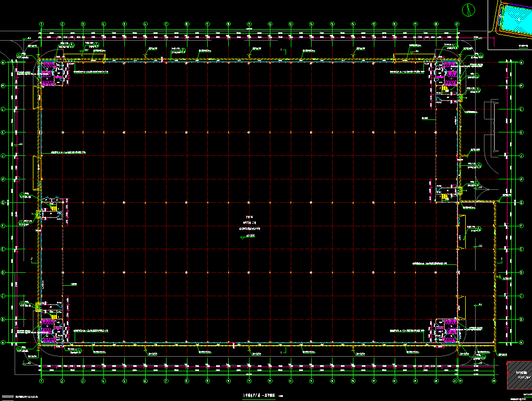Click the room label text in the plan center
532x401 pixels.
249,223
